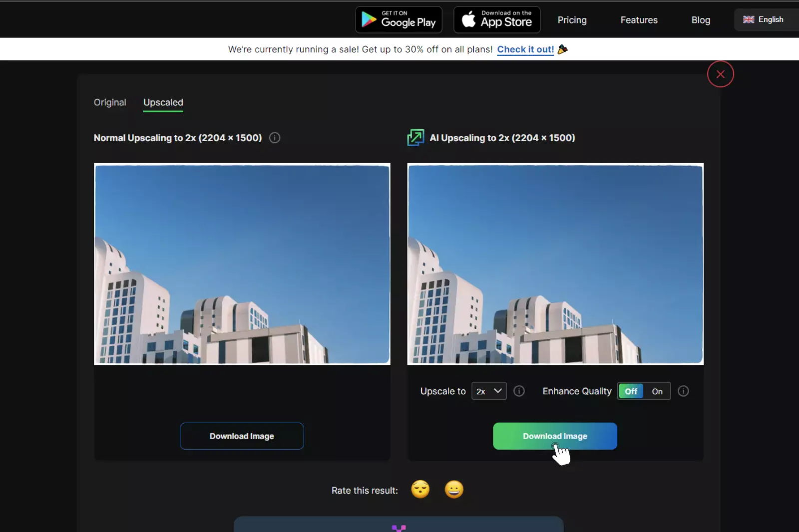The image size is (799, 532).
Task: Download the AI upscaled image
Action: pos(555,436)
